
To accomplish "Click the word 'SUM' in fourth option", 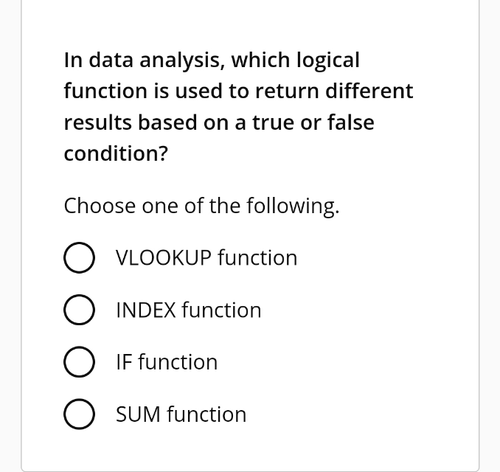I will click(x=138, y=414).
